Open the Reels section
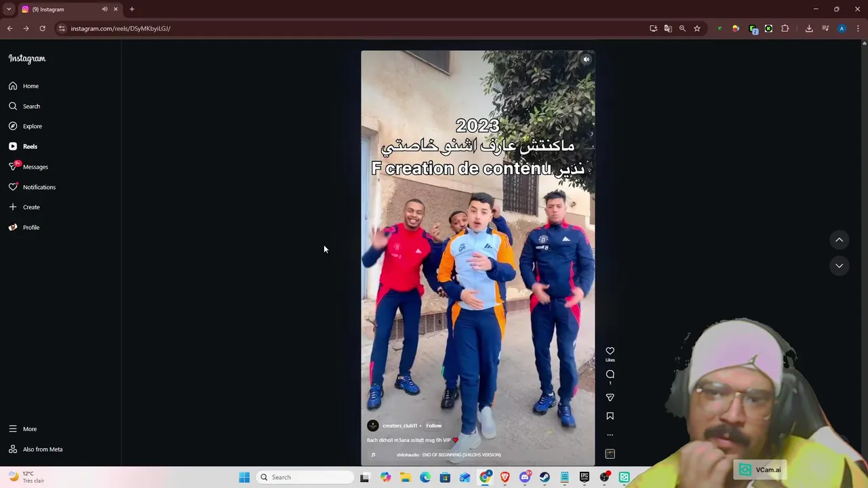868x488 pixels. pos(23,146)
